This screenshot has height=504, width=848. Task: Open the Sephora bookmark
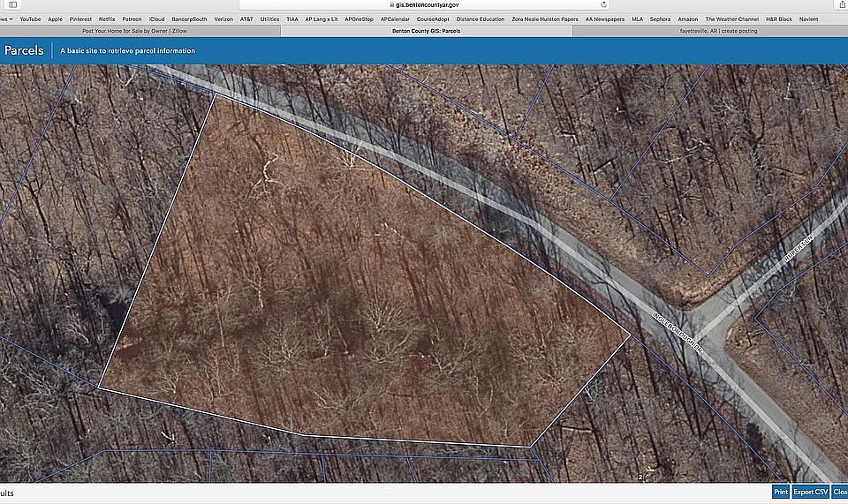point(660,19)
